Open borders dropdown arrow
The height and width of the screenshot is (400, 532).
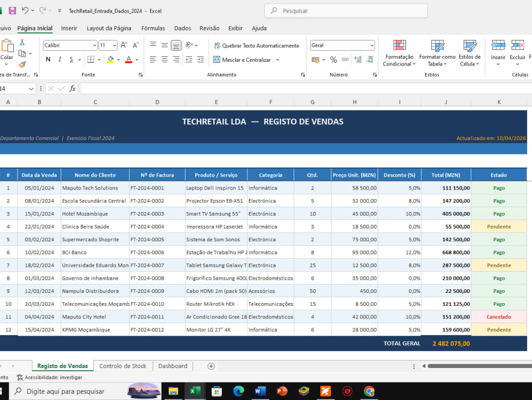click(99, 60)
